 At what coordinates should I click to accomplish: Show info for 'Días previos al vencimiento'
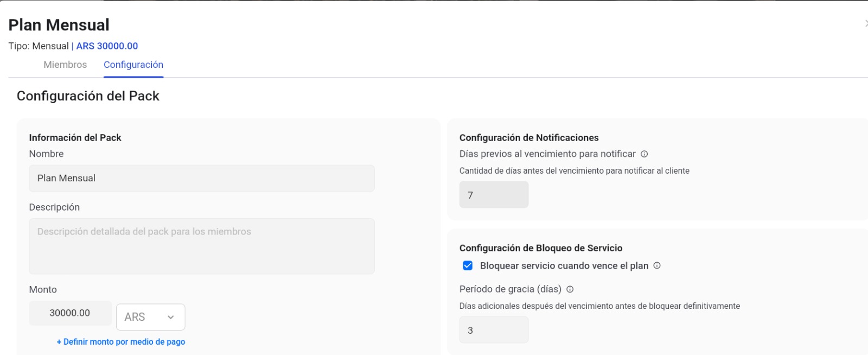coord(644,154)
